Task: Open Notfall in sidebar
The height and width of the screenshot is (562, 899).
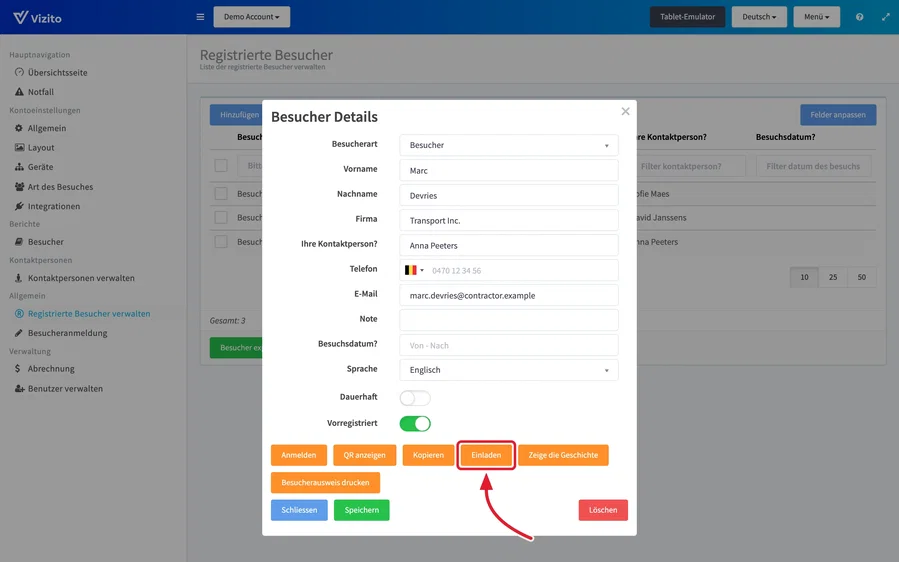Action: [x=41, y=92]
